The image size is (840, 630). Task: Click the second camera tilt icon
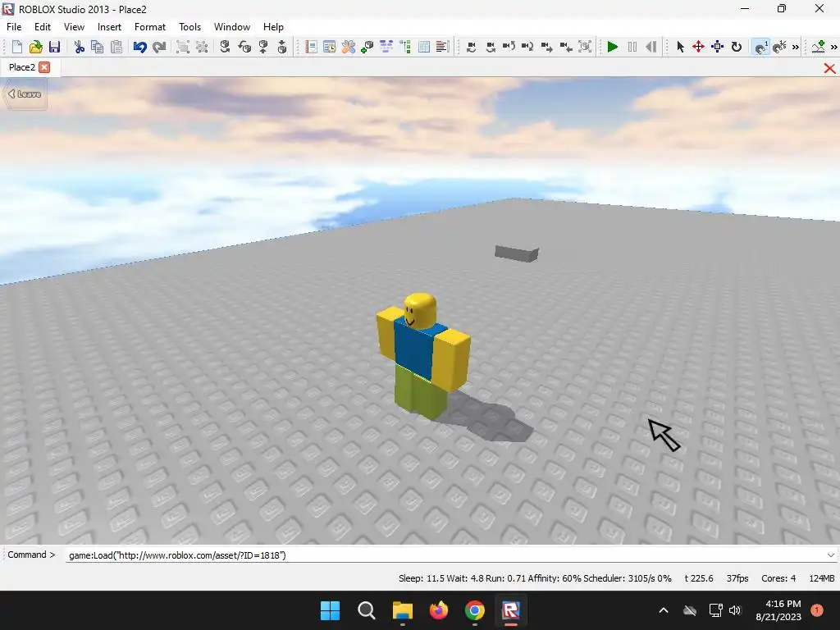pyautogui.click(x=491, y=47)
